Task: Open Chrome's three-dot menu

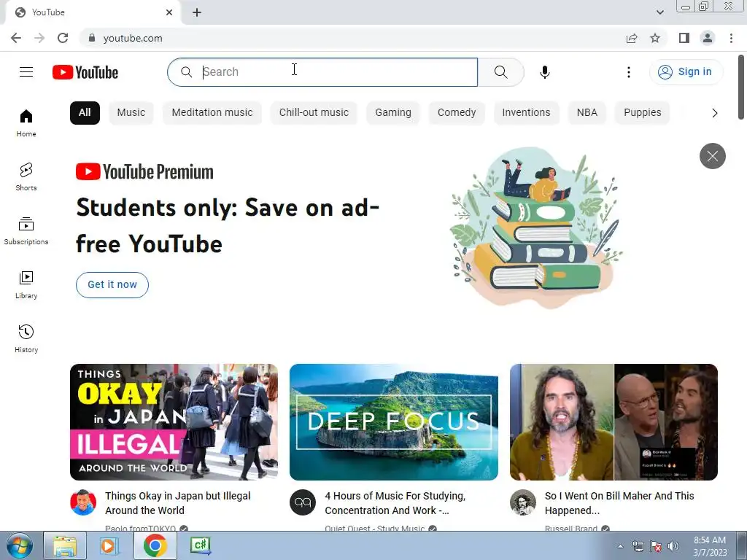Action: 731,38
